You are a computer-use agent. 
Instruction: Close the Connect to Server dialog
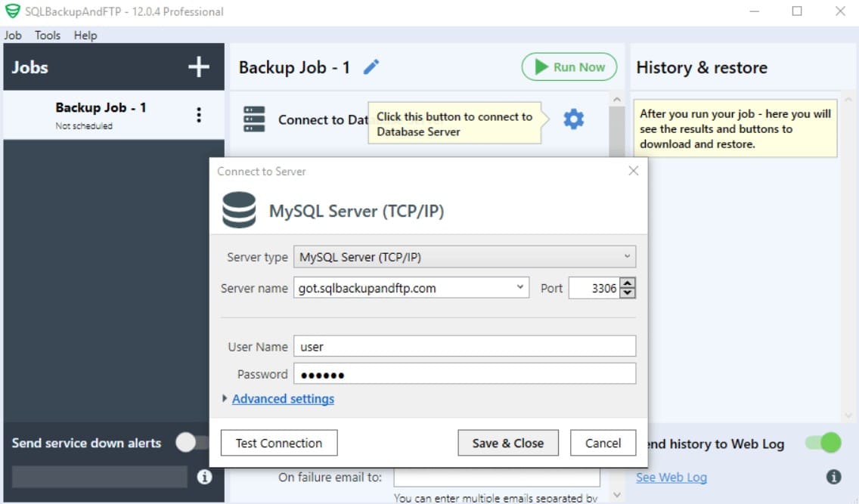(634, 171)
